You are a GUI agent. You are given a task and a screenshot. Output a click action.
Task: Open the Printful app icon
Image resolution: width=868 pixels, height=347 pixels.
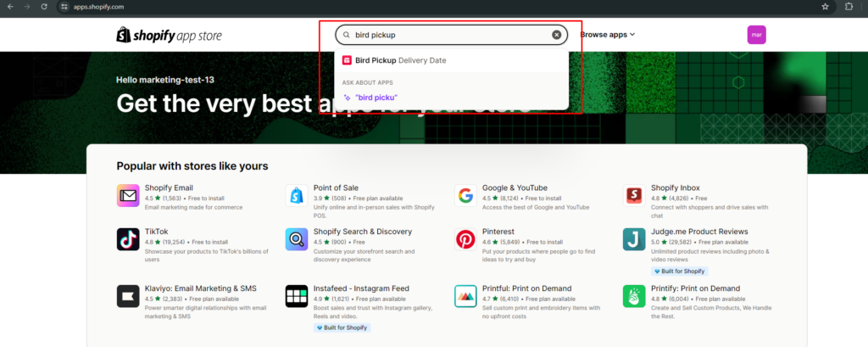(465, 297)
